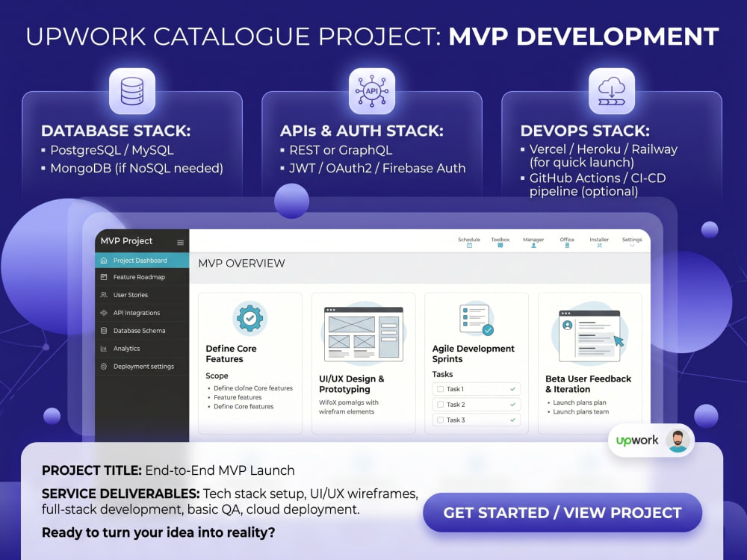747x560 pixels.
Task: Click the Feature Roadmap sidebar icon
Action: point(104,277)
